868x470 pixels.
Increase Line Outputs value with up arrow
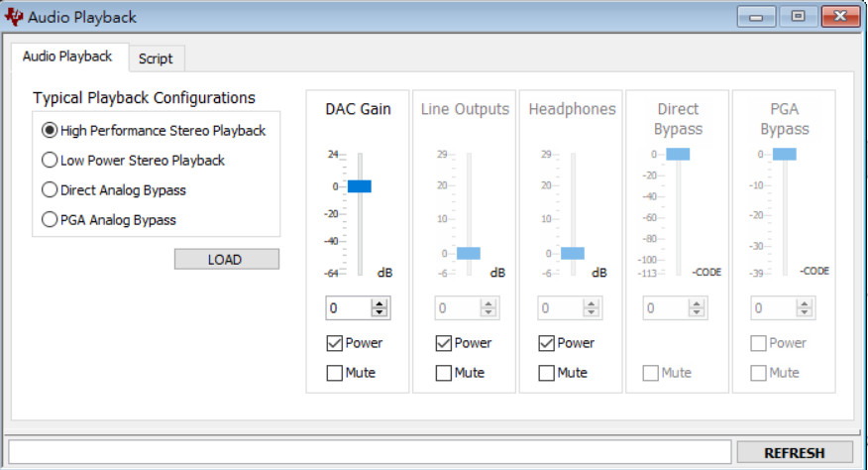pos(488,303)
